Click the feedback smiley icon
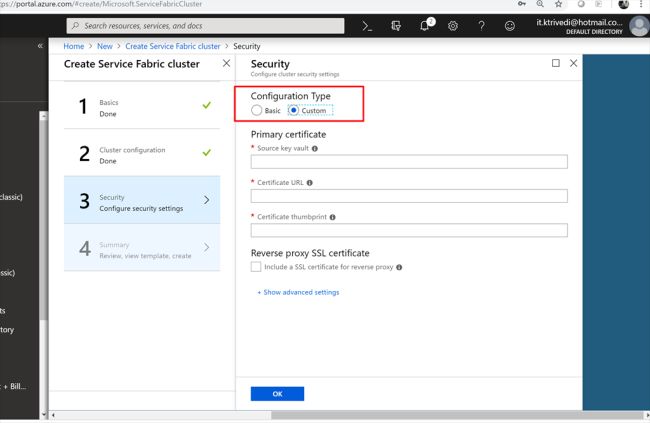 [x=509, y=26]
